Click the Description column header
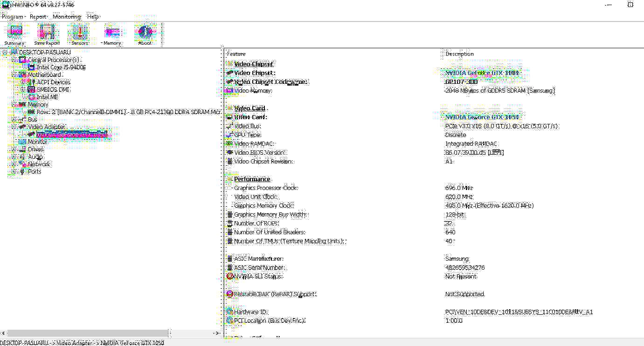Image resolution: width=644 pixels, height=346 pixels. coord(543,54)
